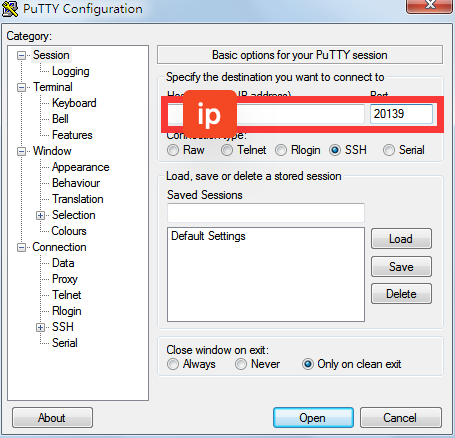Click the Load button
Screen dimensions: 455x438
[x=401, y=239]
